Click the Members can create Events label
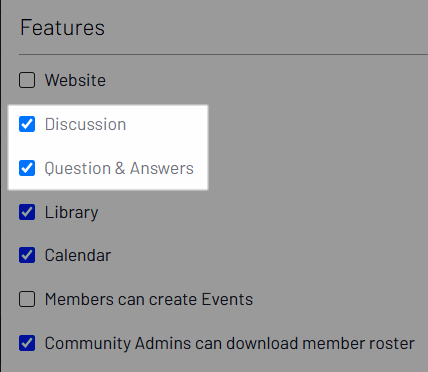This screenshot has height=372, width=428. [149, 299]
